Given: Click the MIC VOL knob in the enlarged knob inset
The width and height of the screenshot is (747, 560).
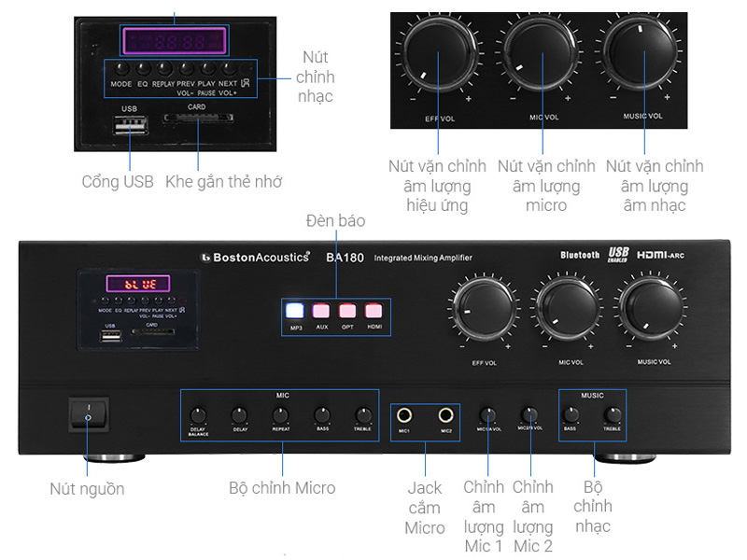Looking at the screenshot, I should 542,52.
